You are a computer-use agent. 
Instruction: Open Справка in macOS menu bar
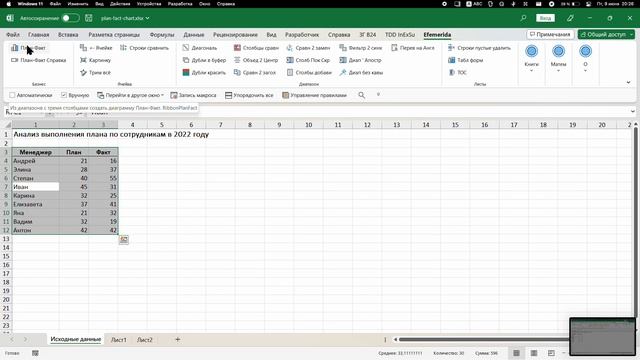pyautogui.click(x=226, y=4)
